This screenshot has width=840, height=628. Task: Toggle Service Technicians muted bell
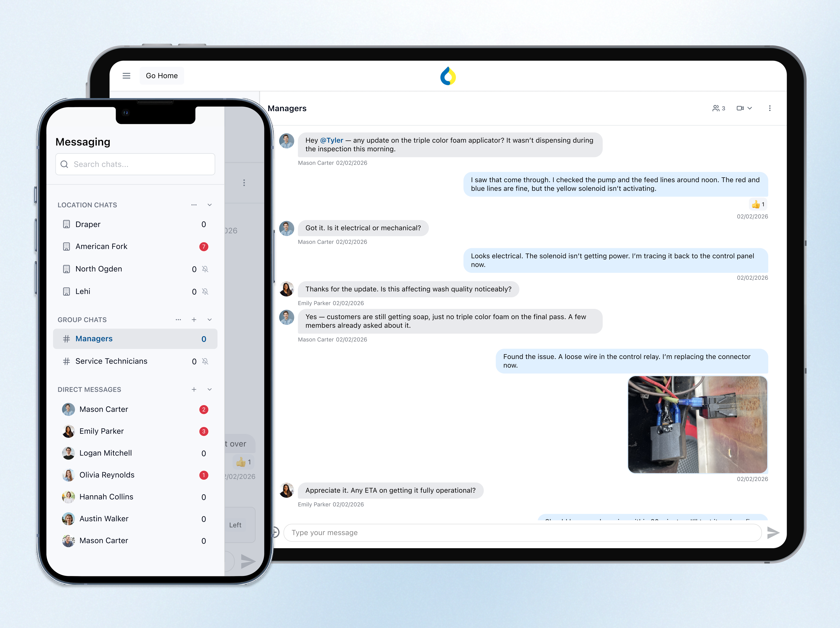tap(205, 361)
